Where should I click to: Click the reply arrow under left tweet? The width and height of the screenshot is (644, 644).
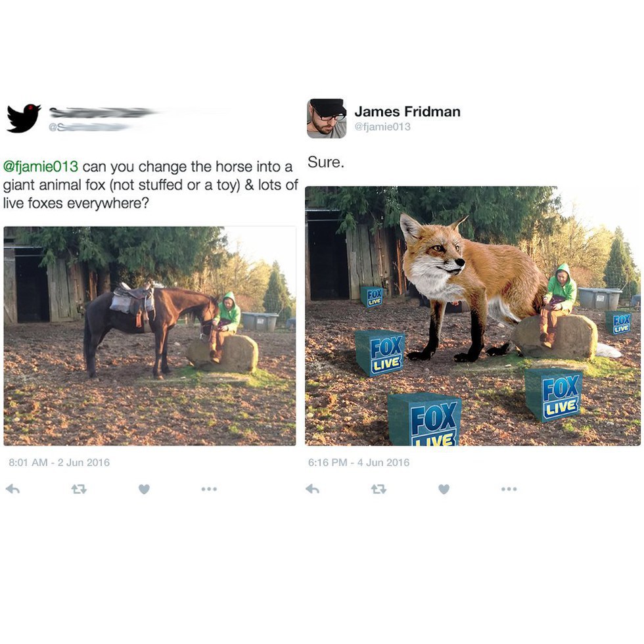point(13,489)
